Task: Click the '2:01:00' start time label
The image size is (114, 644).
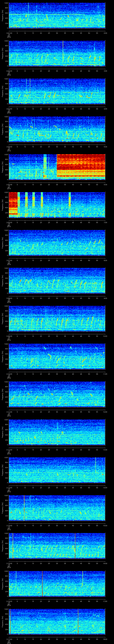Action: point(9,33)
